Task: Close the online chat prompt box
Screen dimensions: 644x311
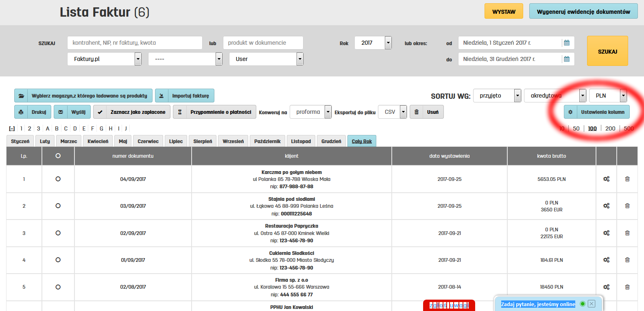Action: pyautogui.click(x=592, y=304)
